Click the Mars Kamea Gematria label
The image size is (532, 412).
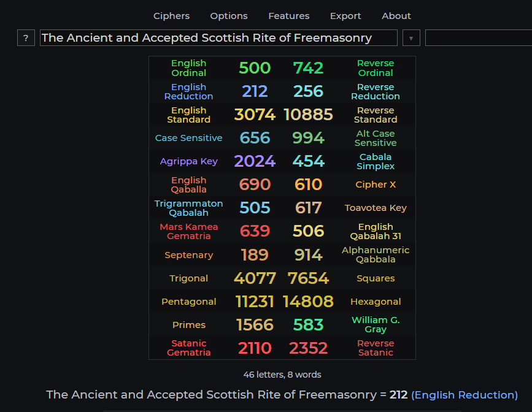(x=188, y=231)
